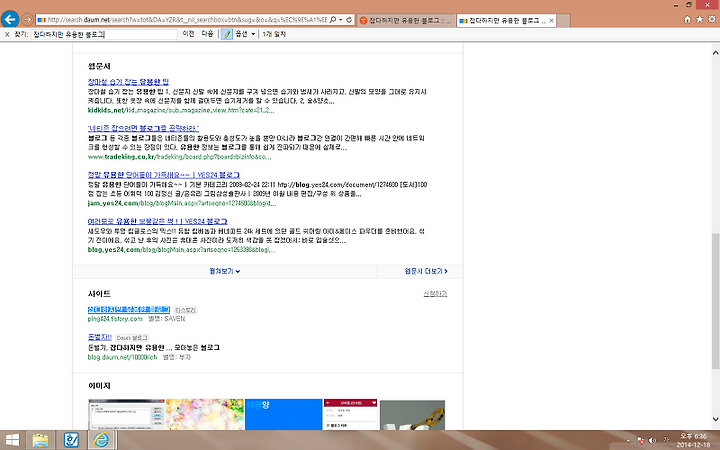720x450 pixels.
Task: Click Internet Explorer taskbar icon
Action: click(x=101, y=440)
